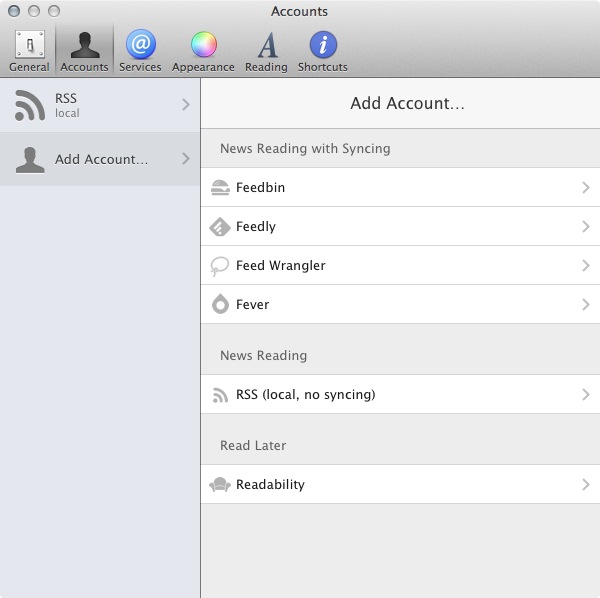Click the large RSS icon in sidebar
Image resolution: width=600 pixels, height=598 pixels.
(x=29, y=105)
